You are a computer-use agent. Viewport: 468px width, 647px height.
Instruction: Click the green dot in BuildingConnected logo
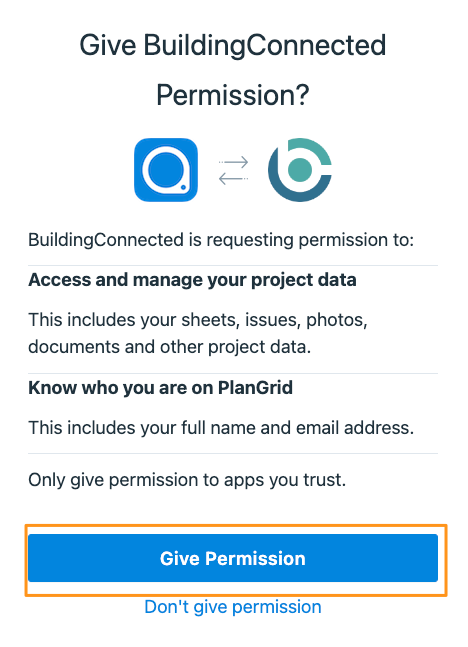click(300, 169)
